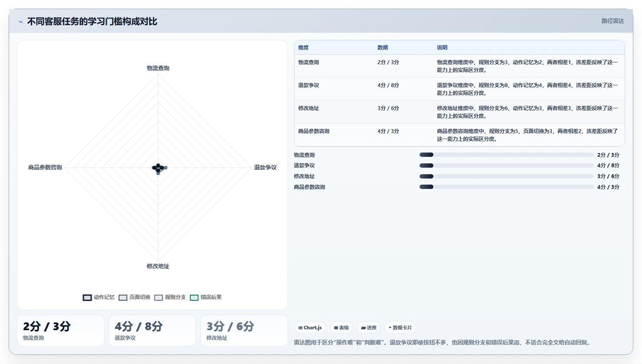Click the 商品参数咨询 label beside progress bar
This screenshot has height=364, width=642.
(x=309, y=187)
